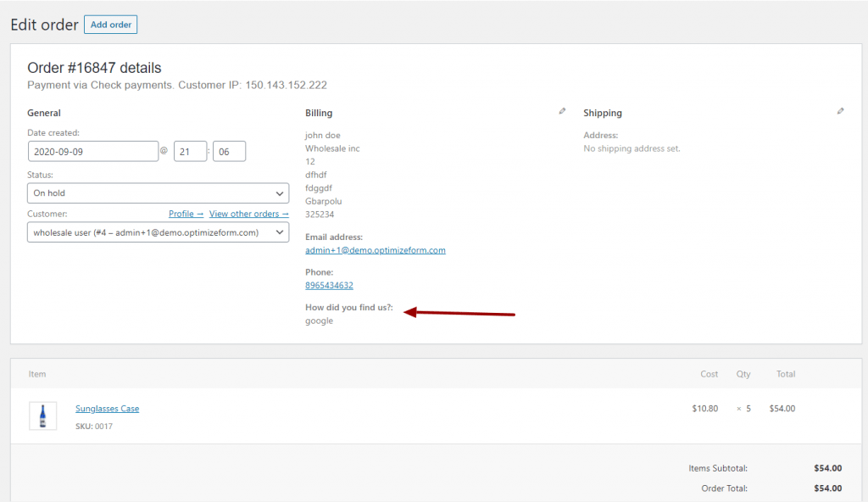Click the Order #16847 details heading

[94, 68]
